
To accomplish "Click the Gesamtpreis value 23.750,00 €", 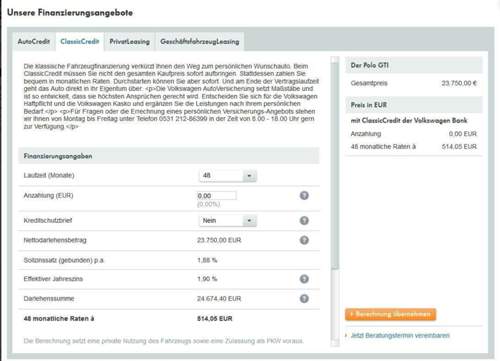I will tap(459, 83).
